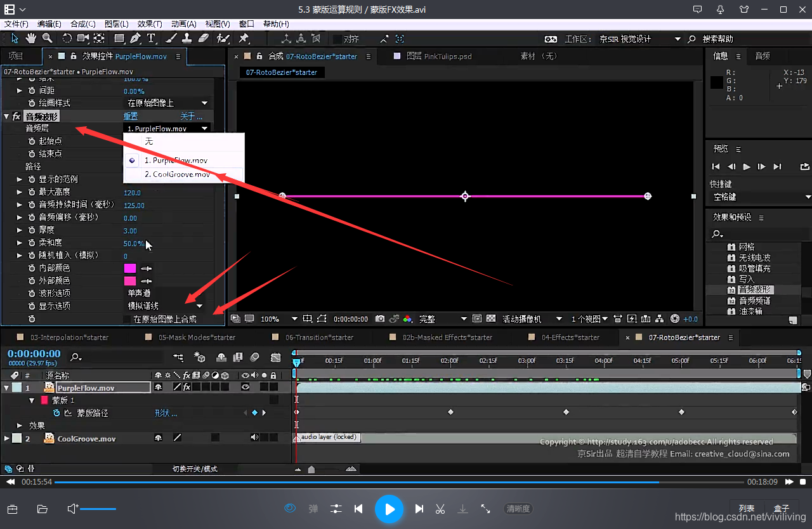Switch to the 项目 panel tab
The width and height of the screenshot is (812, 529).
pyautogui.click(x=16, y=56)
